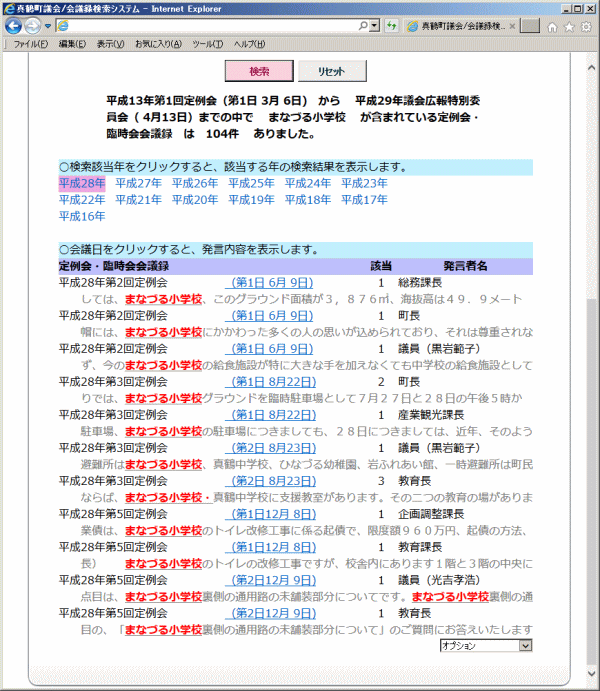Click the snippet about 給食施設が特に大きな手
Viewport: 600px width, 691px height.
tap(307, 365)
